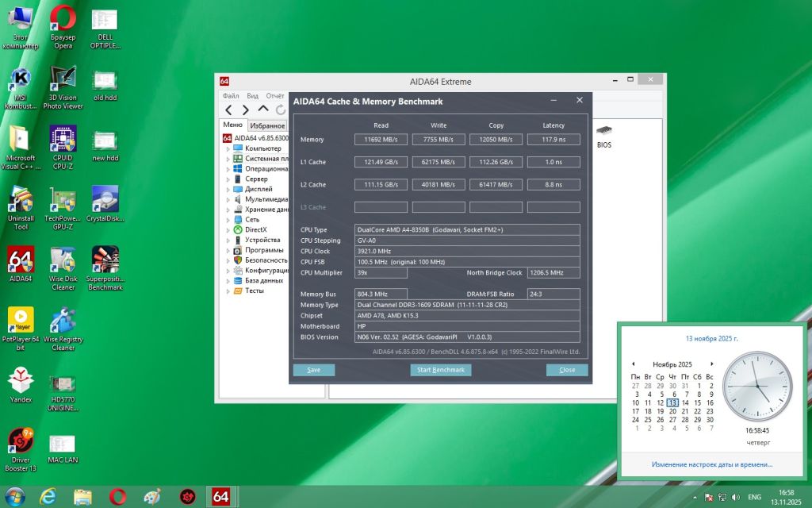Expand the Устройства tree node
This screenshot has width=812, height=508.
[x=228, y=241]
